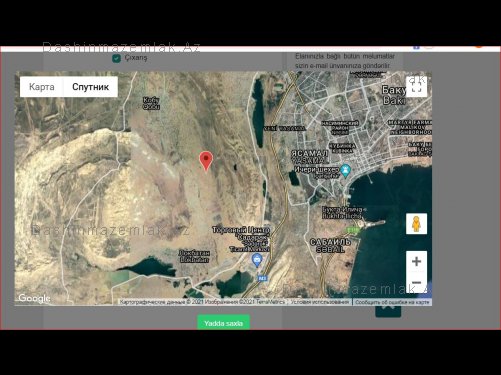Click the red location pin marker

coord(206,161)
